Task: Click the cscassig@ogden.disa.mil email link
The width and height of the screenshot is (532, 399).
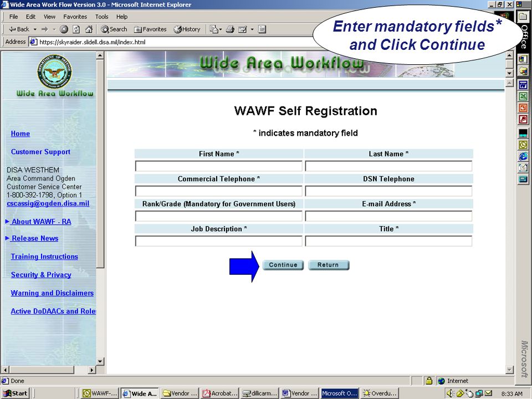Action: point(48,203)
